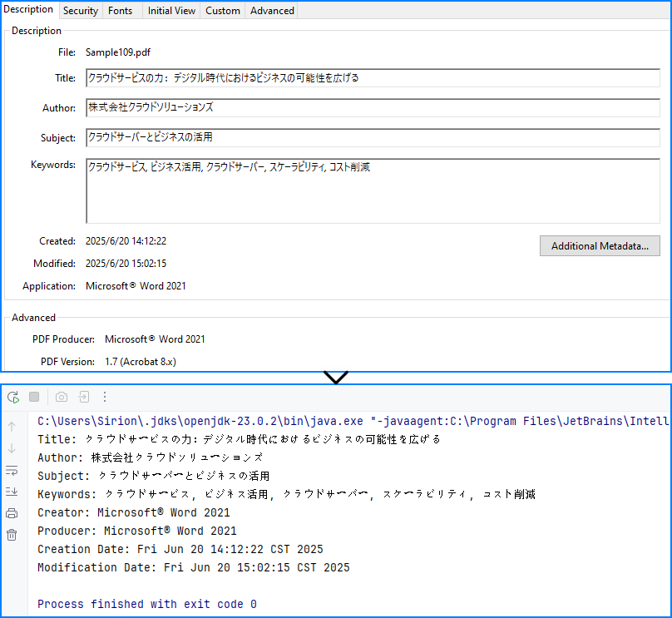The height and width of the screenshot is (618, 672).
Task: Switch to the Security tab
Action: (80, 10)
